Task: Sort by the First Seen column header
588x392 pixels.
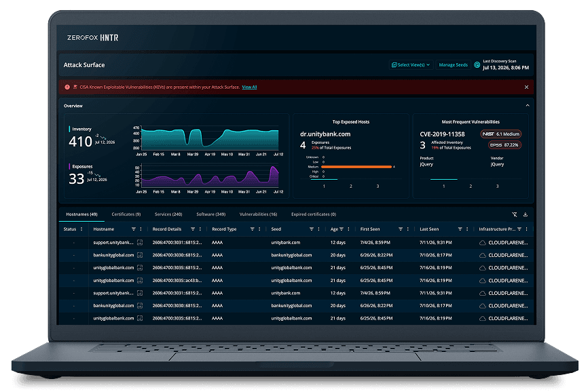Action: pyautogui.click(x=370, y=229)
